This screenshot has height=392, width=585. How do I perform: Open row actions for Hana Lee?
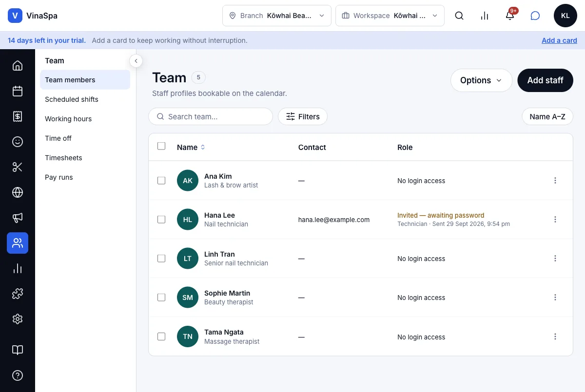coord(555,220)
